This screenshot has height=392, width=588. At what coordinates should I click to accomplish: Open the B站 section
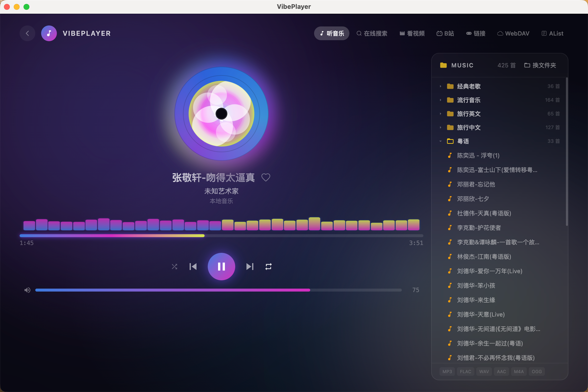tap(445, 33)
